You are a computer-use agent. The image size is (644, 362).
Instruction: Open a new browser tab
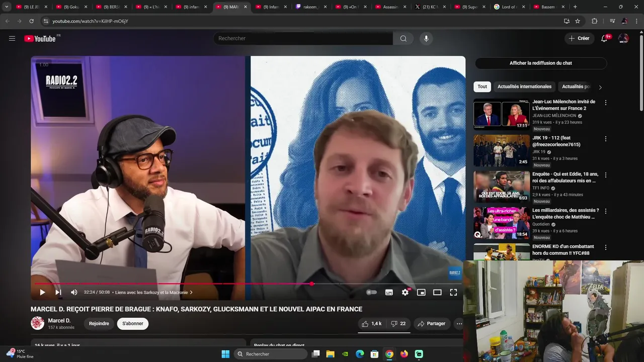[575, 7]
